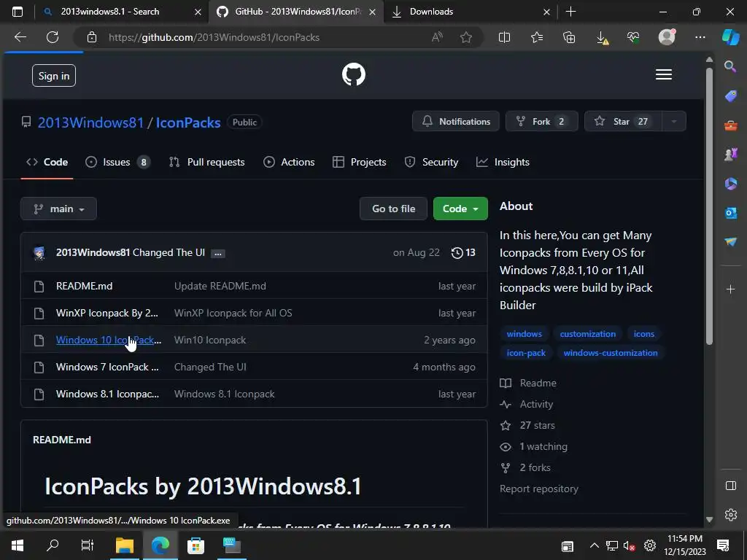Image resolution: width=747 pixels, height=560 pixels.
Task: Click the sidebar add (plus) icon
Action: click(730, 289)
